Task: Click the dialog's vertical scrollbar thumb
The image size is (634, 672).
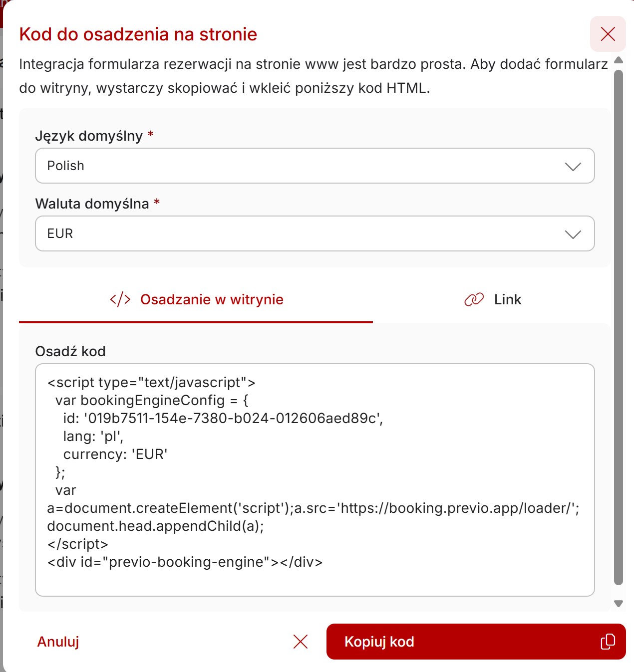Action: pyautogui.click(x=619, y=324)
